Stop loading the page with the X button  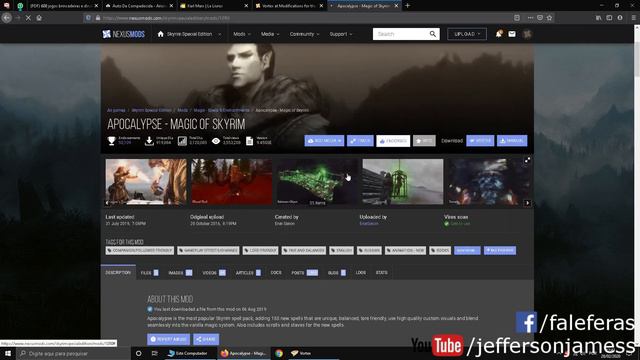[28, 18]
